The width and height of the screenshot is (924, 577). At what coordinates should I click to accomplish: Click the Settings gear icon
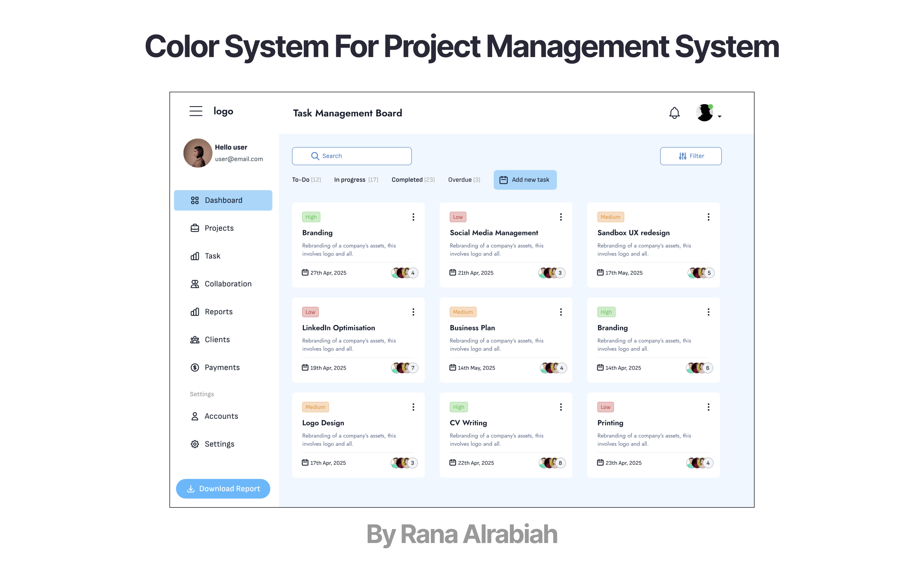point(194,444)
